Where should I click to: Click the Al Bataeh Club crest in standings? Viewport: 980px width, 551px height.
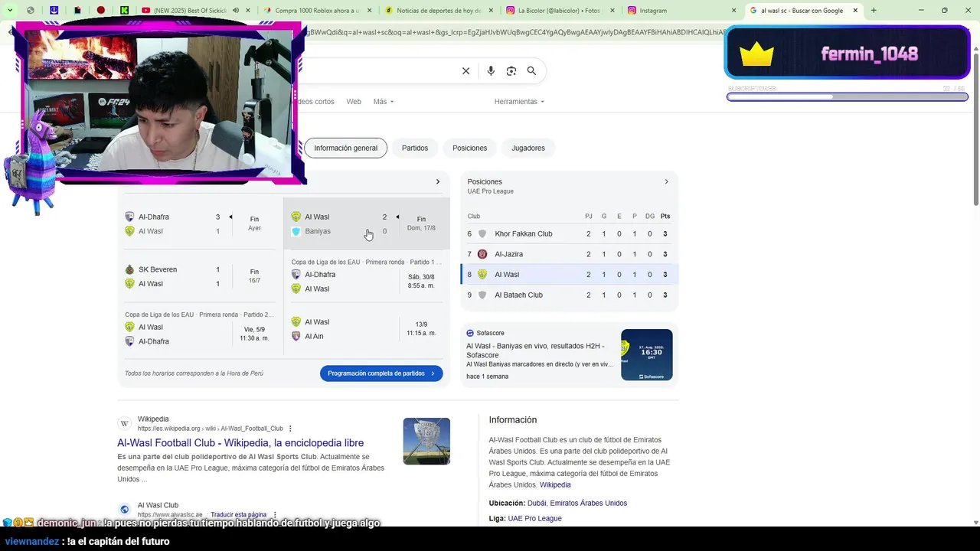pyautogui.click(x=482, y=295)
